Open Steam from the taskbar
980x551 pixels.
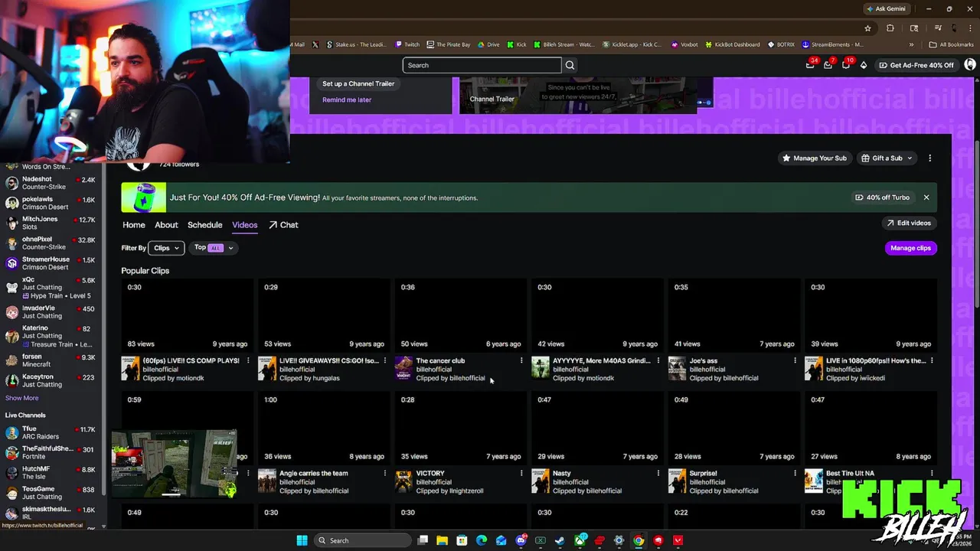click(x=560, y=540)
